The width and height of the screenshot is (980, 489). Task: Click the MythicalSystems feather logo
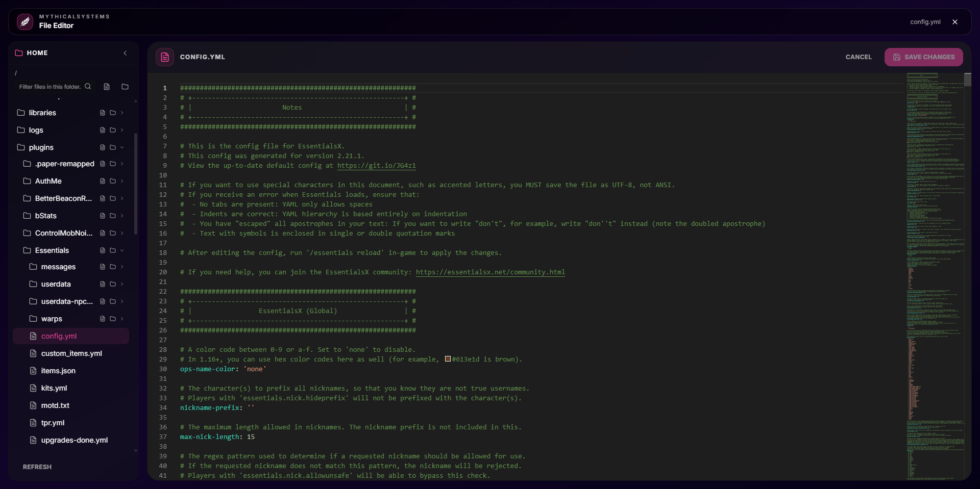(x=24, y=21)
